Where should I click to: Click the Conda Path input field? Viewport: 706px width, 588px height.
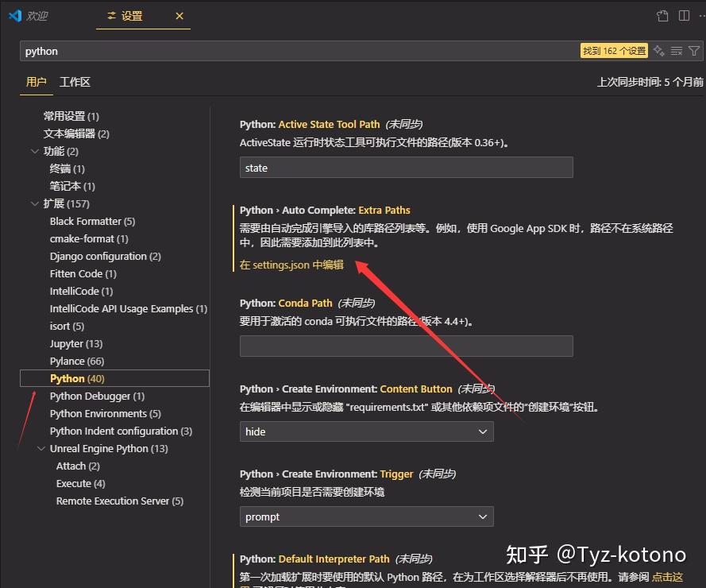[406, 346]
